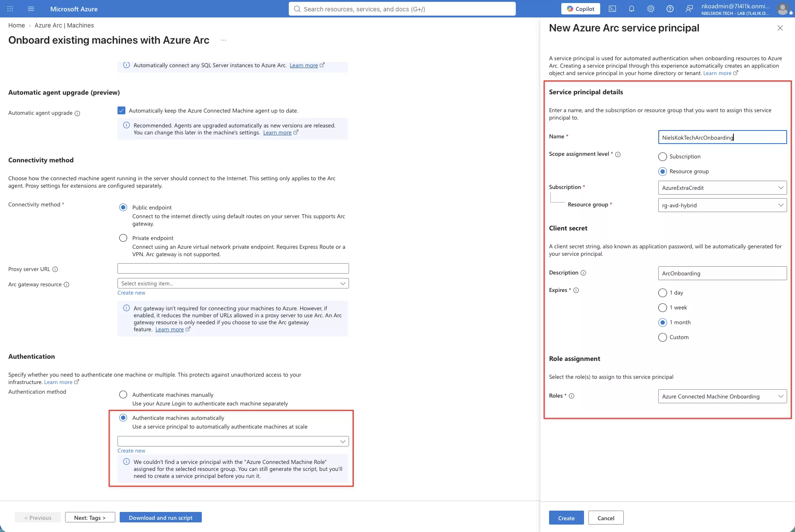Click the Copilot button
The width and height of the screenshot is (795, 532).
581,9
